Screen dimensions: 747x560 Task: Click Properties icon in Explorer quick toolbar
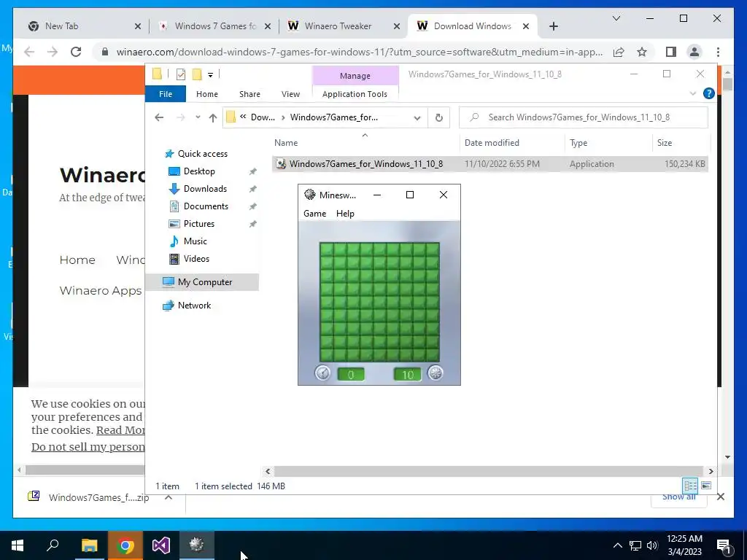181,74
